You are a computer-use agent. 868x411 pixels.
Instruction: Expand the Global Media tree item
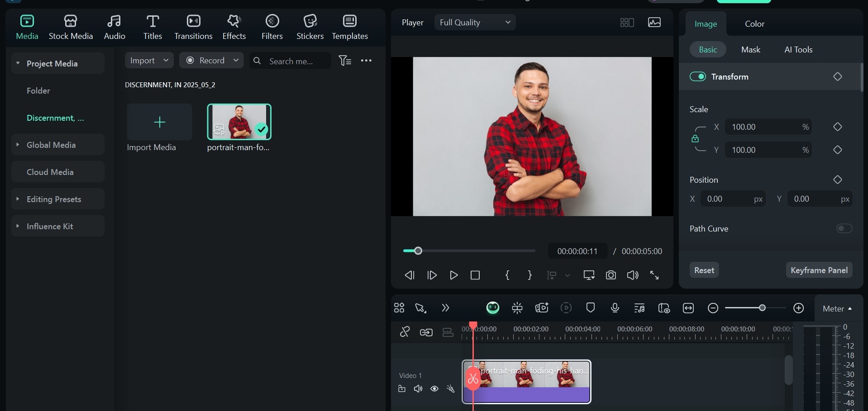tap(18, 145)
